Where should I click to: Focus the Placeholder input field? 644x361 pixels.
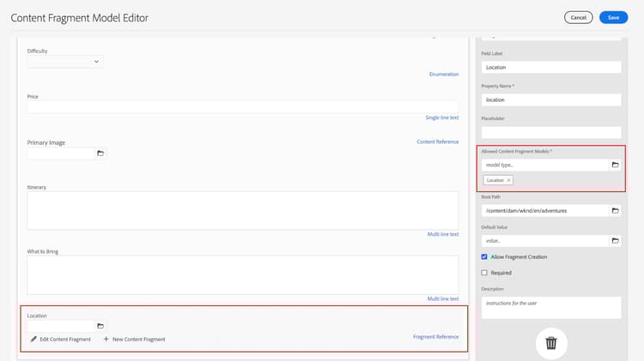coord(551,132)
